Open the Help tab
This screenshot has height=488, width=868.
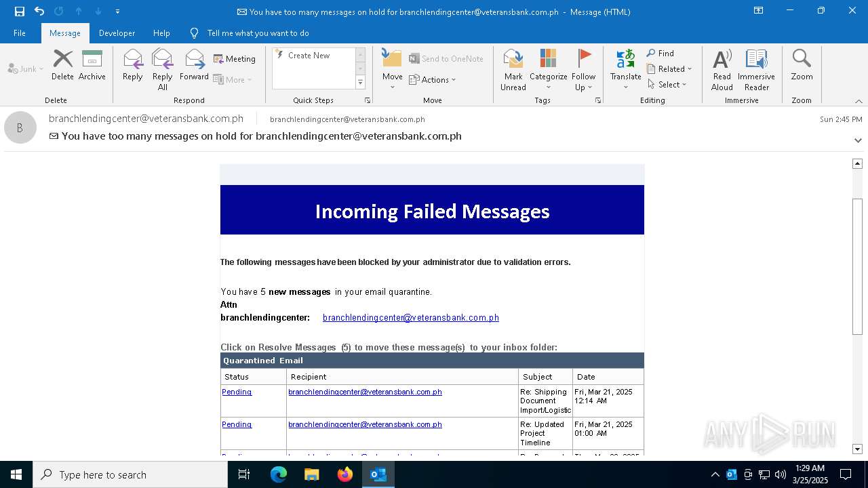(161, 33)
